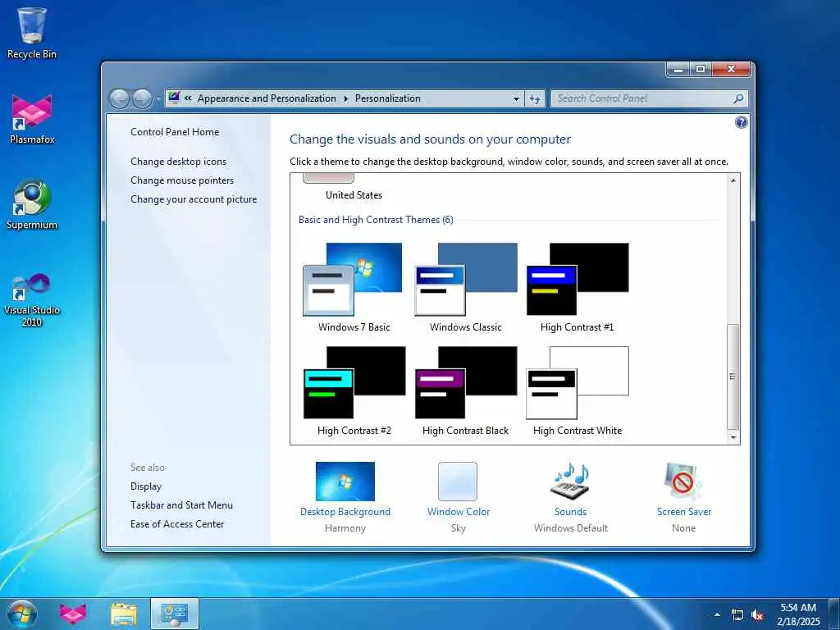Click the muted volume tray icon
The image size is (840, 630).
click(x=757, y=615)
